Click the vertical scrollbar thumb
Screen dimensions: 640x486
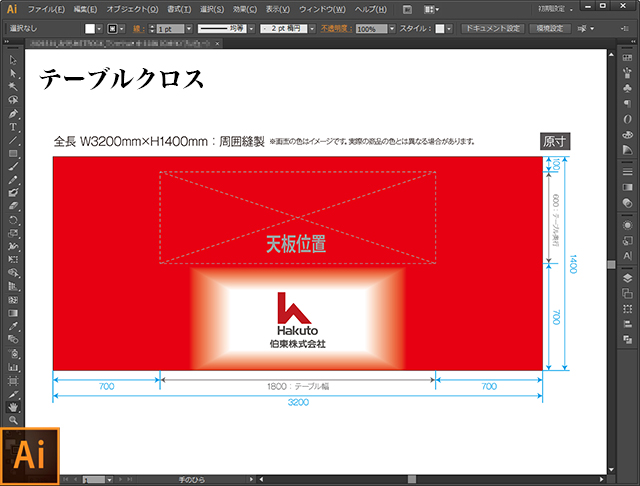(611, 264)
